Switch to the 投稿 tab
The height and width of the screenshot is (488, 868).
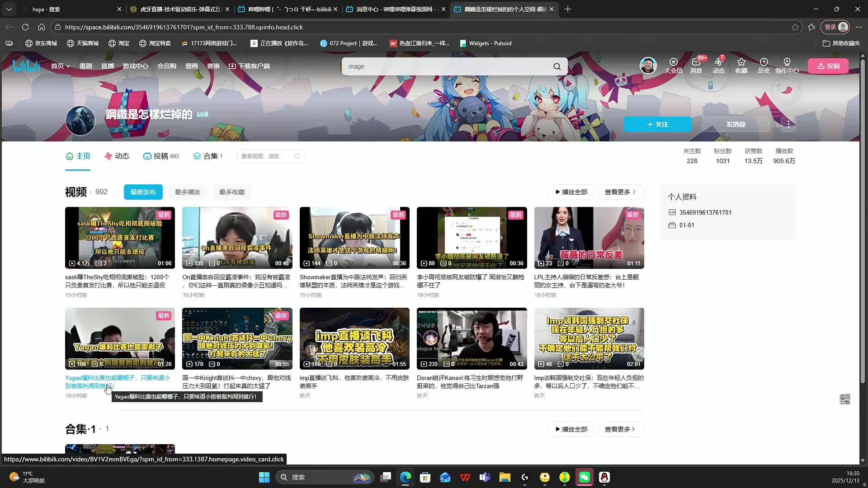click(161, 156)
